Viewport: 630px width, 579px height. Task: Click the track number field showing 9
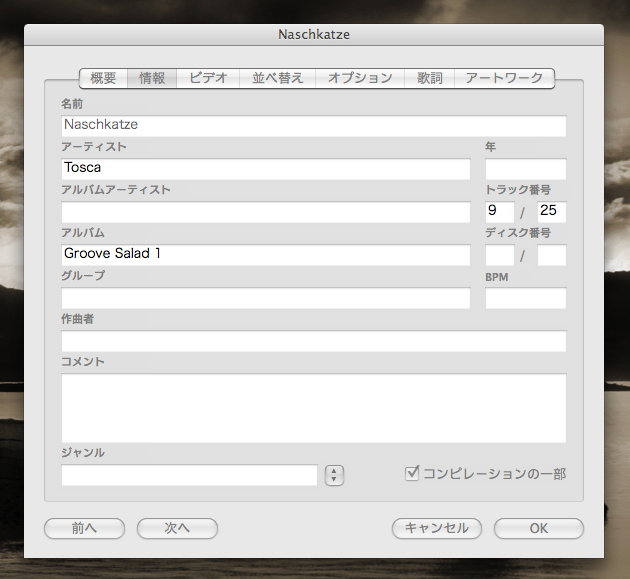point(499,212)
